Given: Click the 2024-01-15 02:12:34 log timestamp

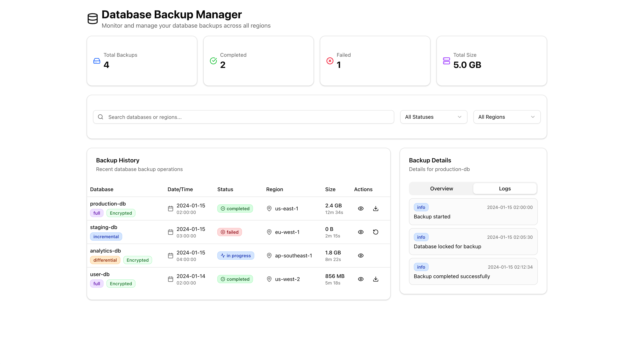Looking at the screenshot, I should pos(510,267).
